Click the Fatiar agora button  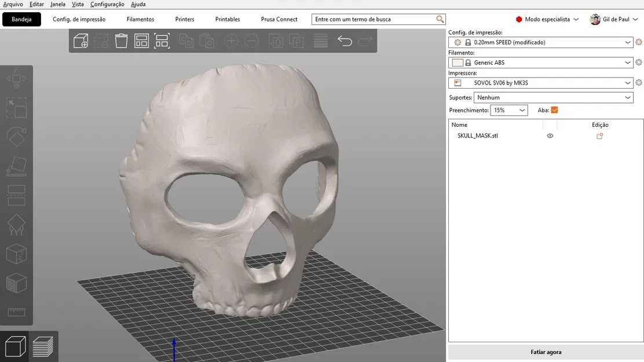[x=546, y=352]
